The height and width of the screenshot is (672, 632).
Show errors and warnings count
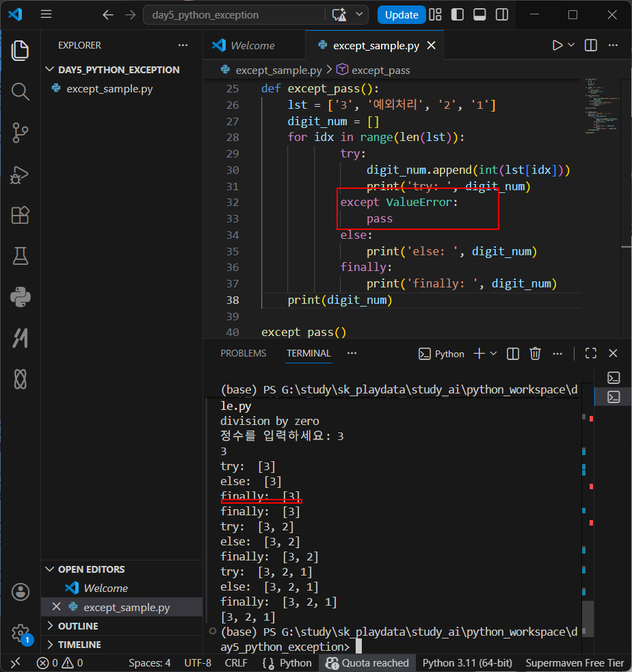click(60, 663)
